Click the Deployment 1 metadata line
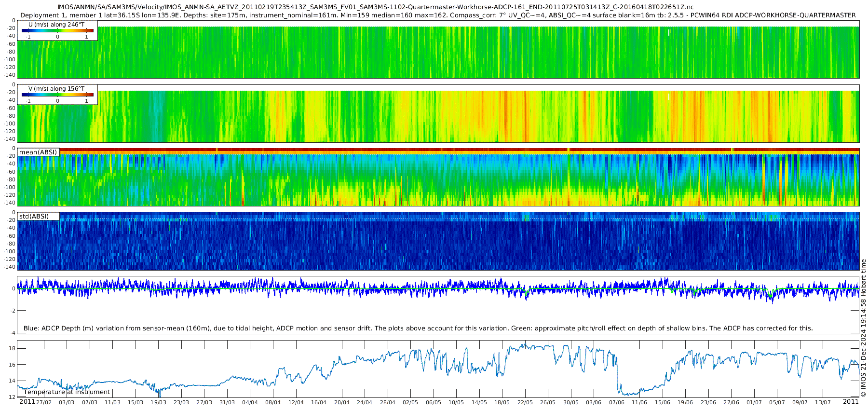 [x=438, y=15]
